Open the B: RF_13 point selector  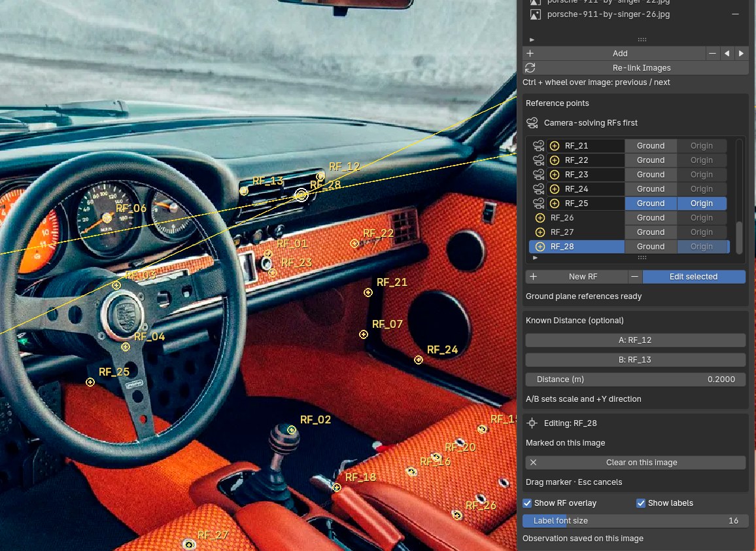(636, 359)
